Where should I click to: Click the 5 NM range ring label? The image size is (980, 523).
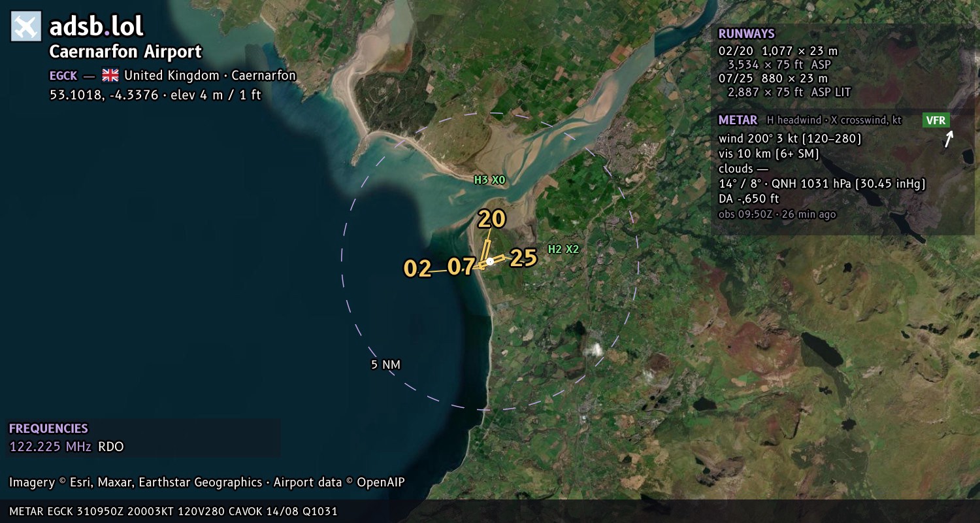385,365
